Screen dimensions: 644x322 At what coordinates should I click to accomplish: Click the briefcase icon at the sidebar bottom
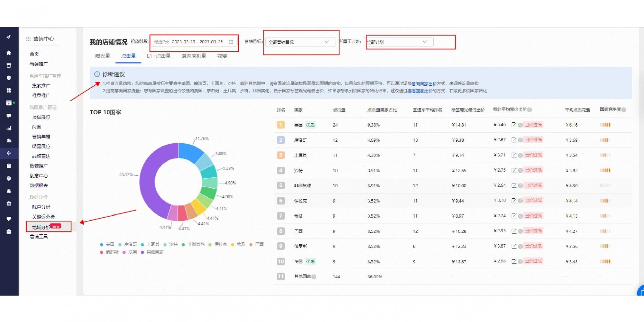(9, 231)
